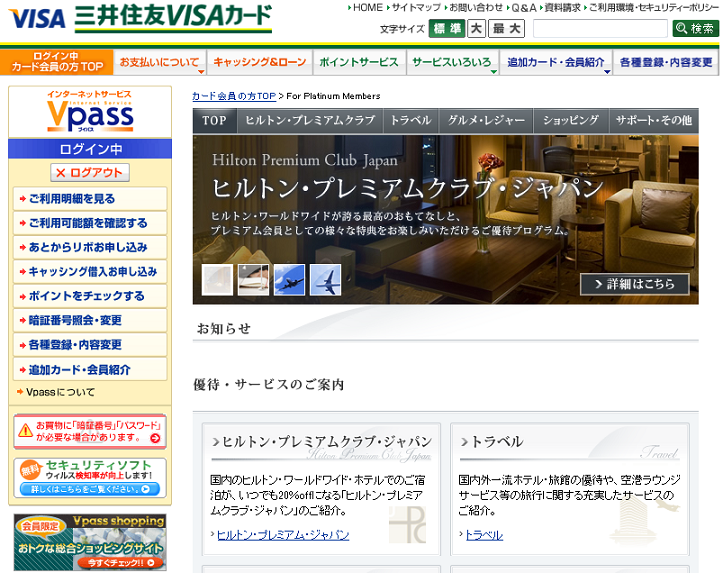
Task: Select the グルメ・レジャー tab
Action: [x=486, y=121]
